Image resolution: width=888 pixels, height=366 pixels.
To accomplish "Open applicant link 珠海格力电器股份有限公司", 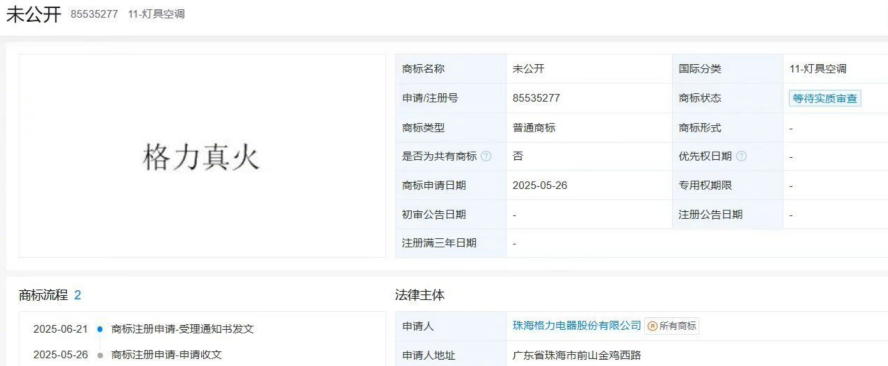I will (577, 325).
